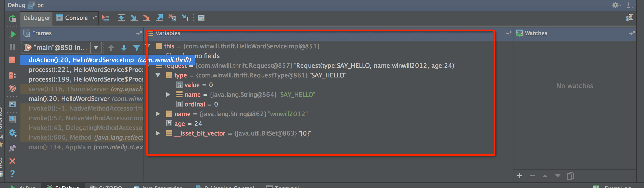Hide the Watches panel arrow
Viewport: 644px width, 188px height.
632,33
